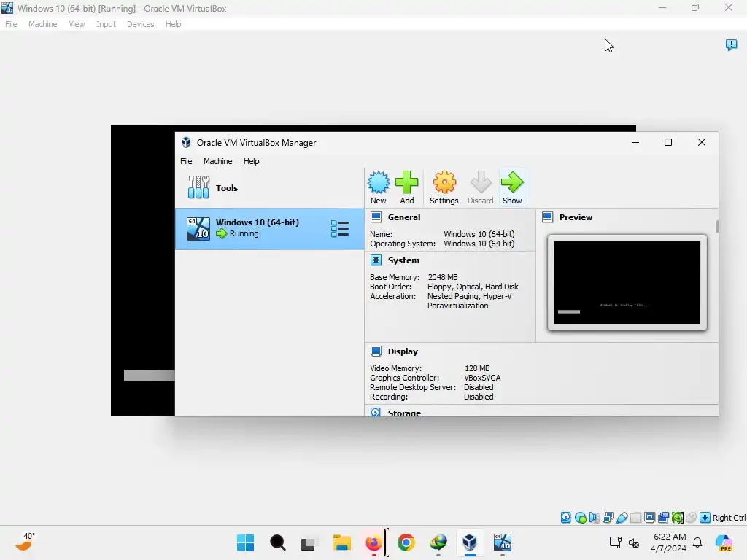
Task: Open the Devices menu of the running VM window
Action: [x=141, y=24]
